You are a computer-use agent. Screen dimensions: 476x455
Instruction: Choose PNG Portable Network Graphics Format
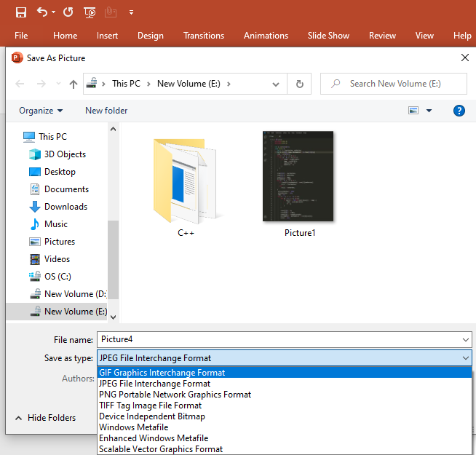coord(175,395)
